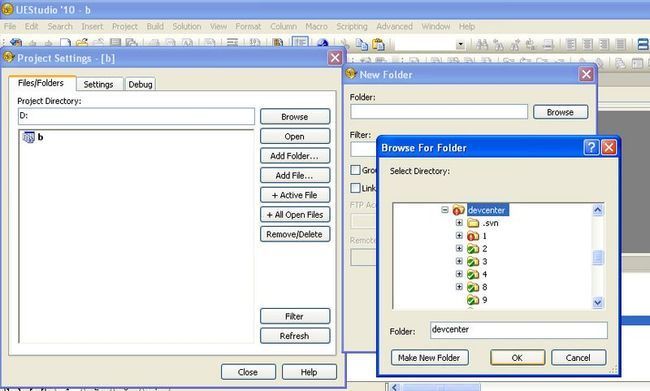The height and width of the screenshot is (391, 650).
Task: Click Add Folder... button
Action: tap(295, 156)
